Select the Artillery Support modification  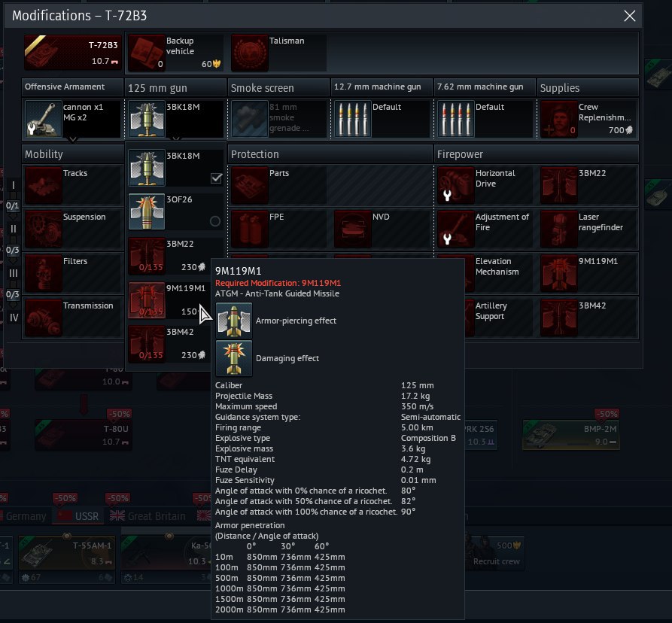499,318
